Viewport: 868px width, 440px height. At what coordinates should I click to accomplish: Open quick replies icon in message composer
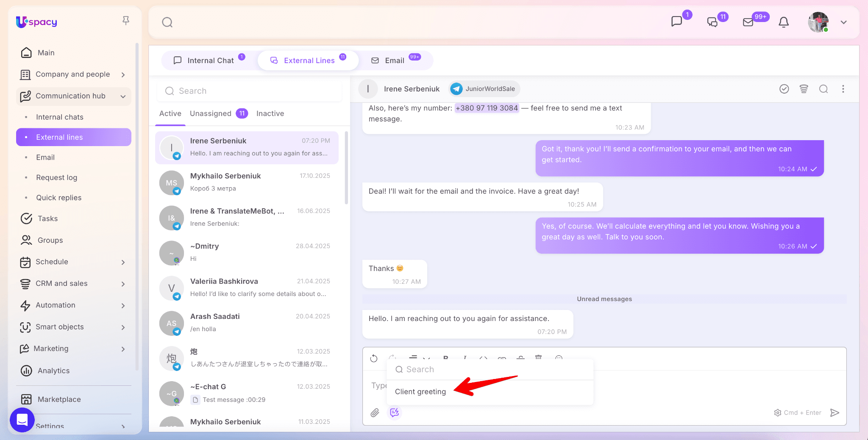395,412
